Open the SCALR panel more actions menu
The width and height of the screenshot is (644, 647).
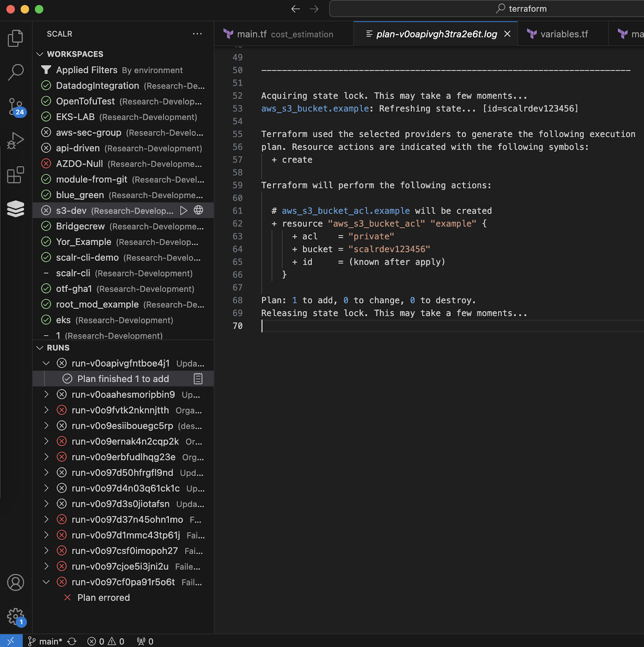point(197,34)
